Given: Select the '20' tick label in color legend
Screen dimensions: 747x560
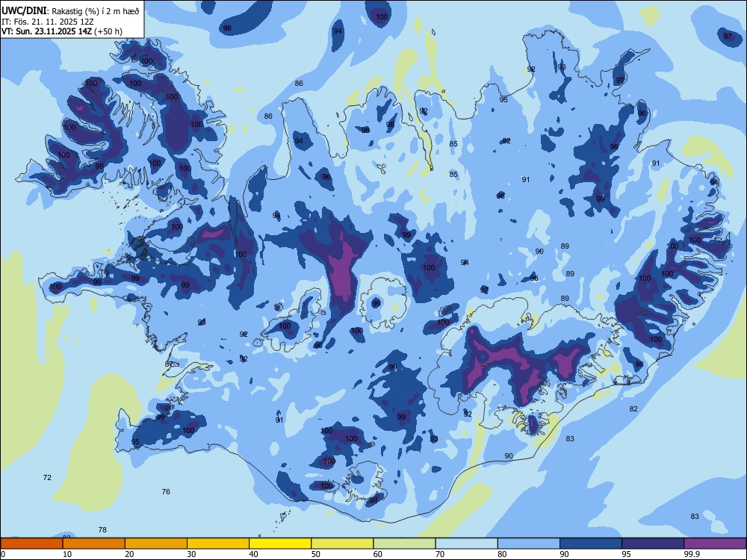Looking at the screenshot, I should click(x=129, y=554).
